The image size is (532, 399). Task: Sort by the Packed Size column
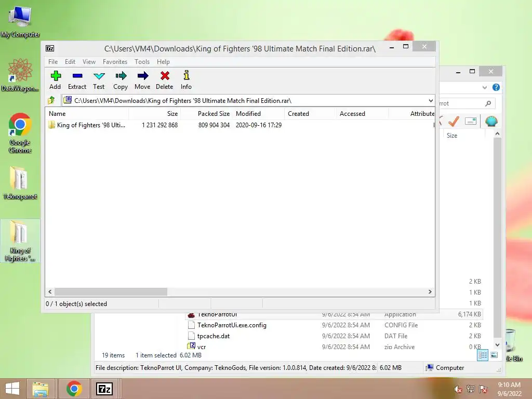pos(207,114)
